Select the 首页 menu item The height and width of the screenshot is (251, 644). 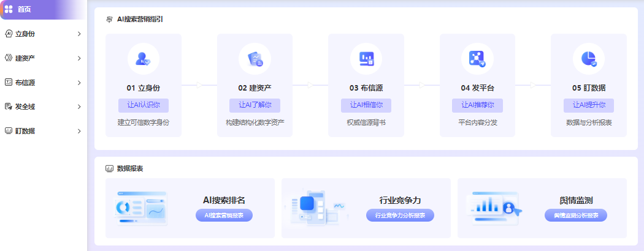pyautogui.click(x=43, y=9)
